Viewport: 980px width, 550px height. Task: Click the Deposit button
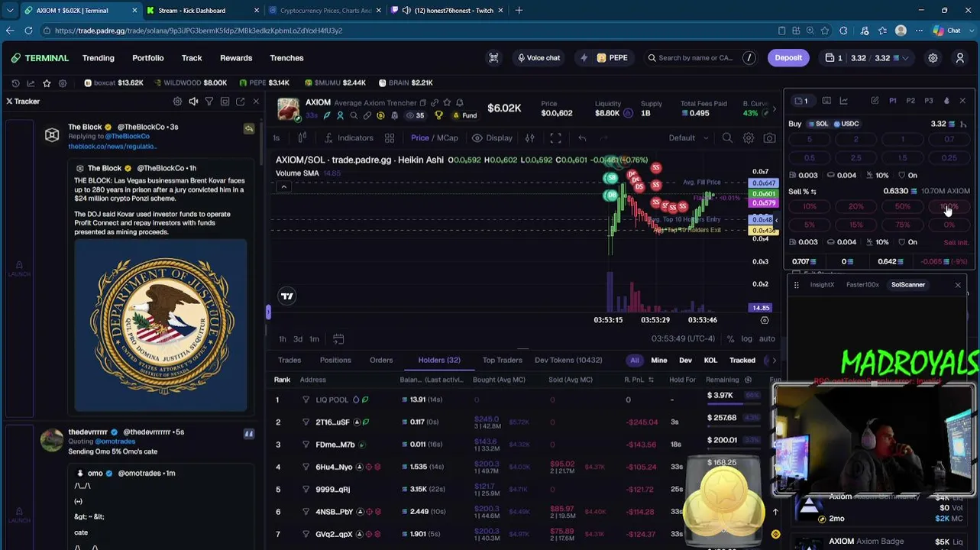coord(788,58)
